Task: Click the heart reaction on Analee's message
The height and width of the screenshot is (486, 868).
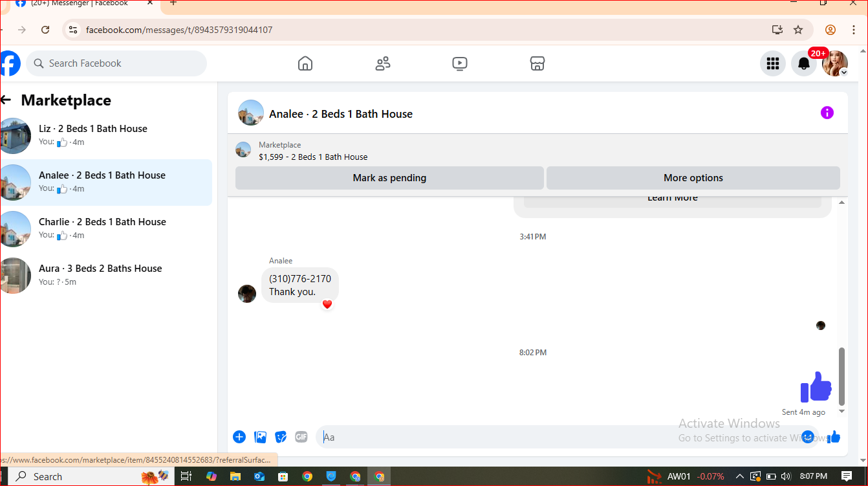Action: 327,304
